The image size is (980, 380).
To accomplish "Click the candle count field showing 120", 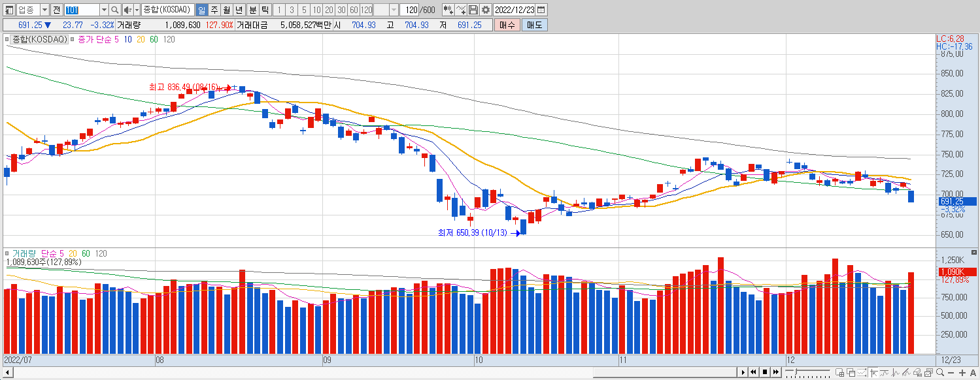I will 409,10.
